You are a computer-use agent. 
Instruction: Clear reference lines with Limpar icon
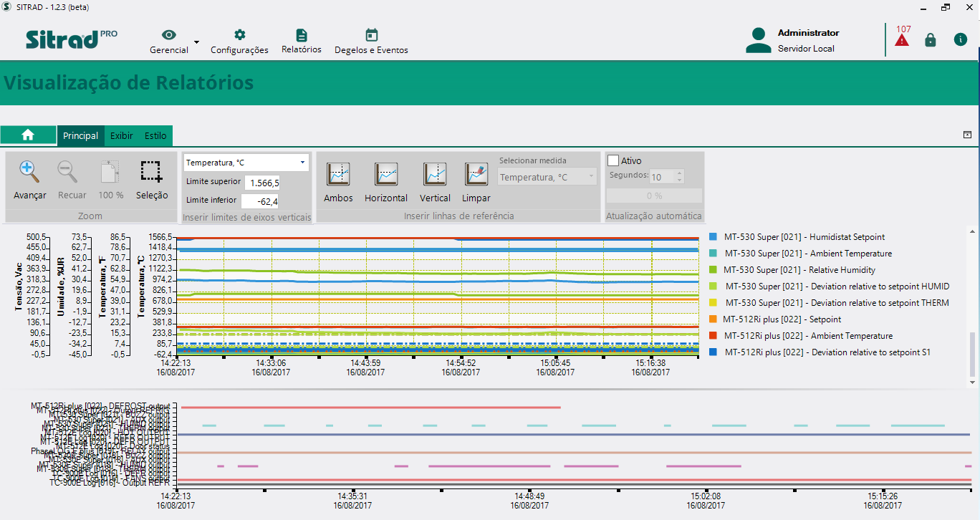click(x=476, y=174)
